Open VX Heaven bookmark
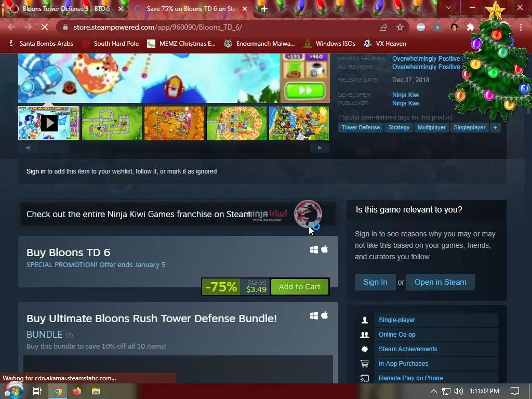The height and width of the screenshot is (399, 532). coord(385,44)
